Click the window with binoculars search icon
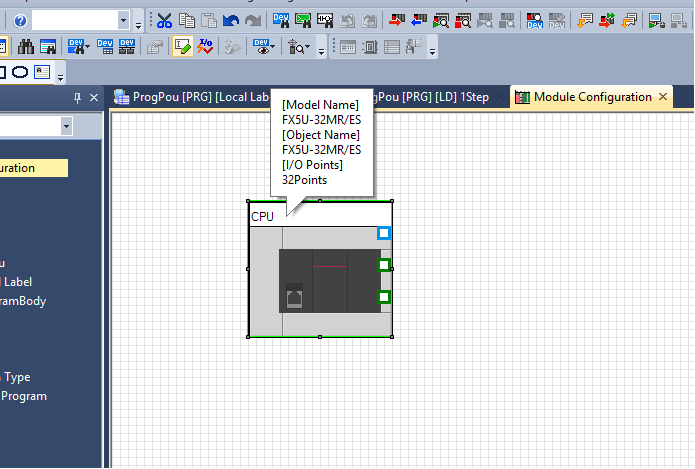This screenshot has width=695, height=469. 48,46
